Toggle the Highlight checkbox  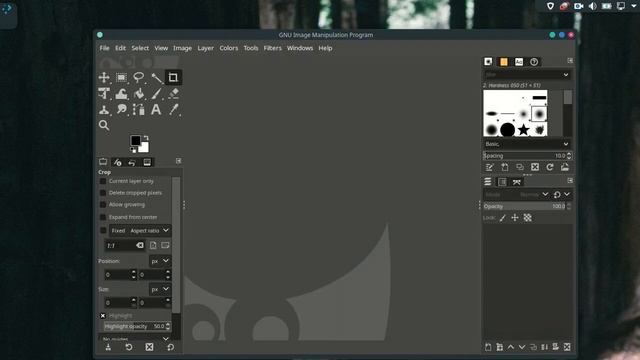tap(103, 316)
